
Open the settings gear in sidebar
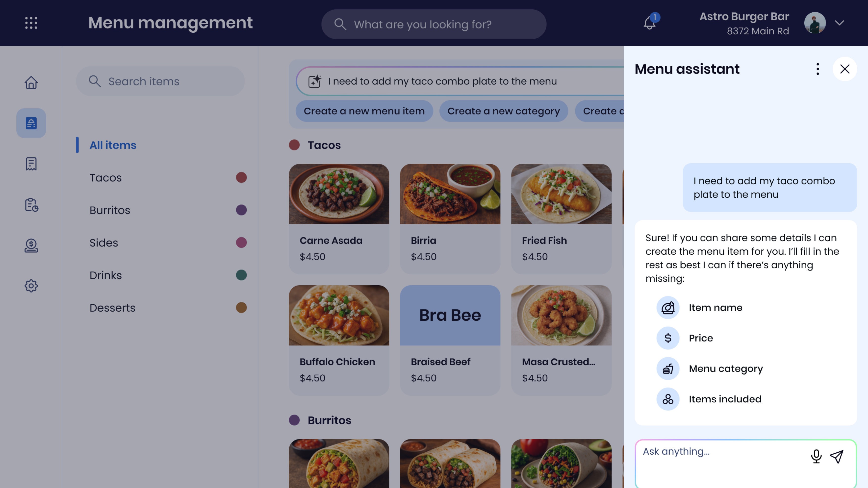pos(31,286)
